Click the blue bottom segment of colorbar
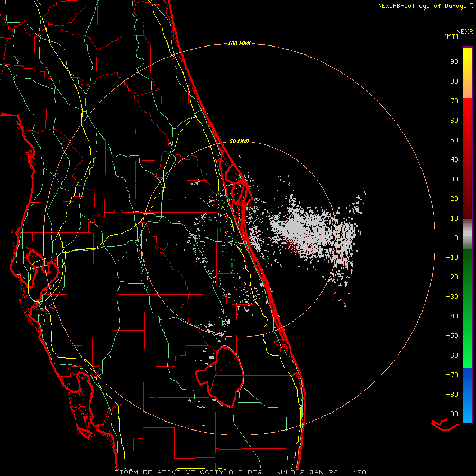 click(x=467, y=396)
